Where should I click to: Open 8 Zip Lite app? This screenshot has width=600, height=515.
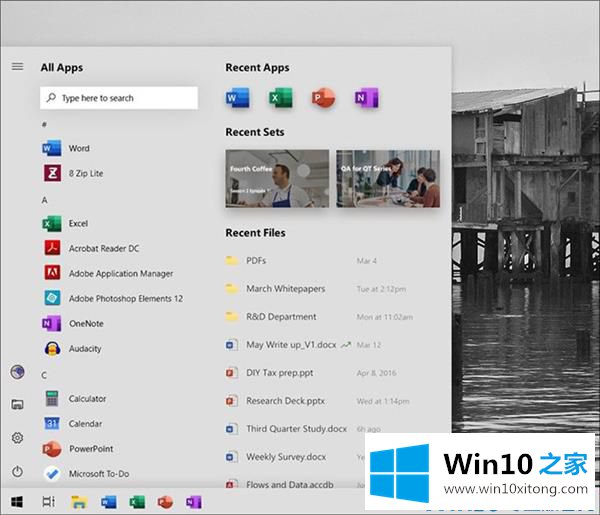coord(73,173)
